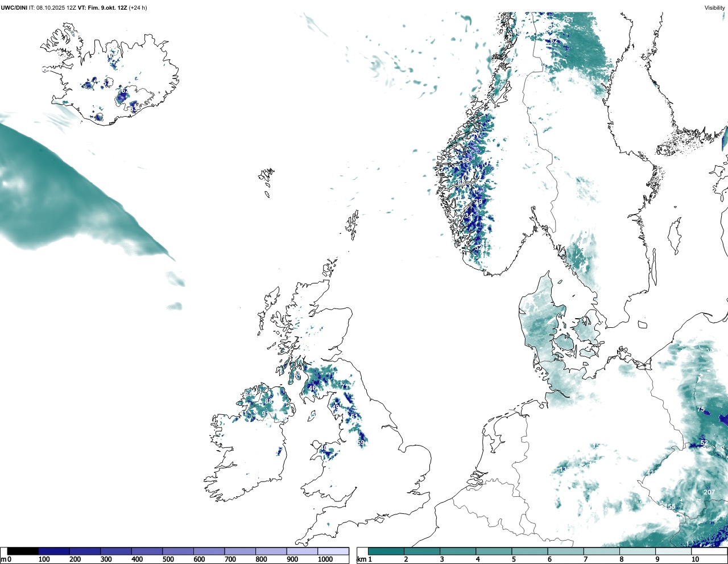Click the km unit label on the scale
Screen dimensions: 728x564
(x=361, y=559)
